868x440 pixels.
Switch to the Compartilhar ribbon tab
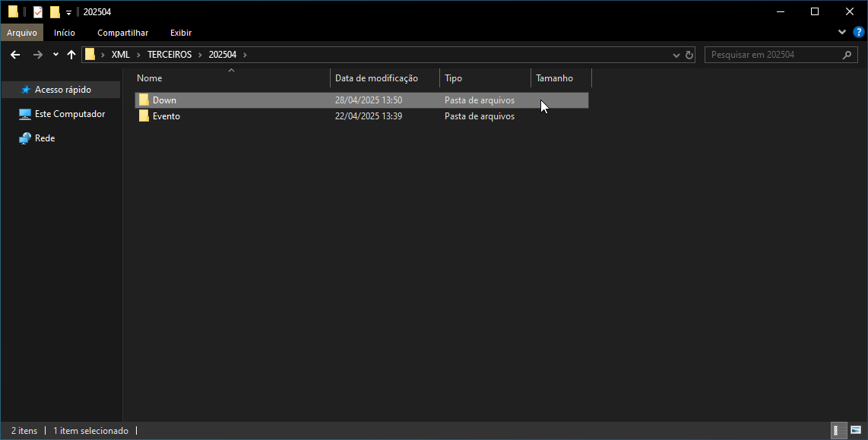click(x=122, y=33)
